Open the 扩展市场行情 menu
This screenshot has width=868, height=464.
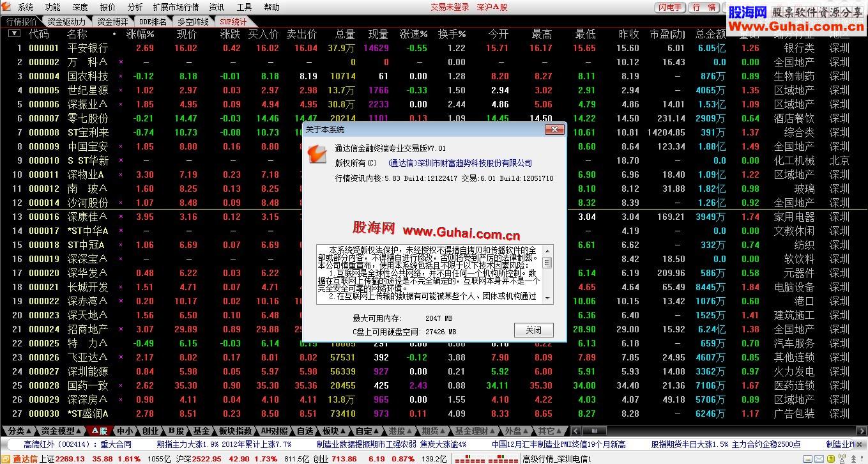pyautogui.click(x=176, y=7)
